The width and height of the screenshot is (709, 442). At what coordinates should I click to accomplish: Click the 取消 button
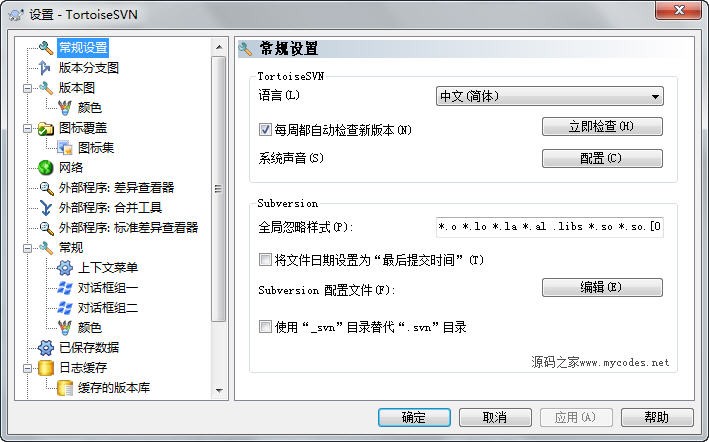[495, 417]
